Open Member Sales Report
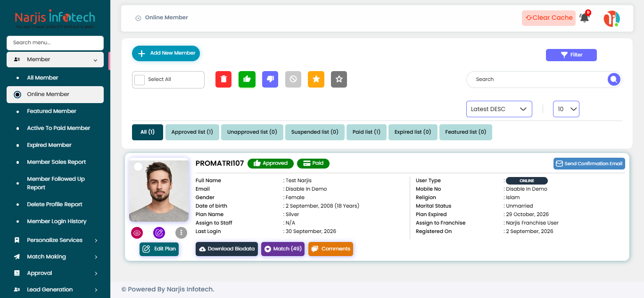 (56, 162)
